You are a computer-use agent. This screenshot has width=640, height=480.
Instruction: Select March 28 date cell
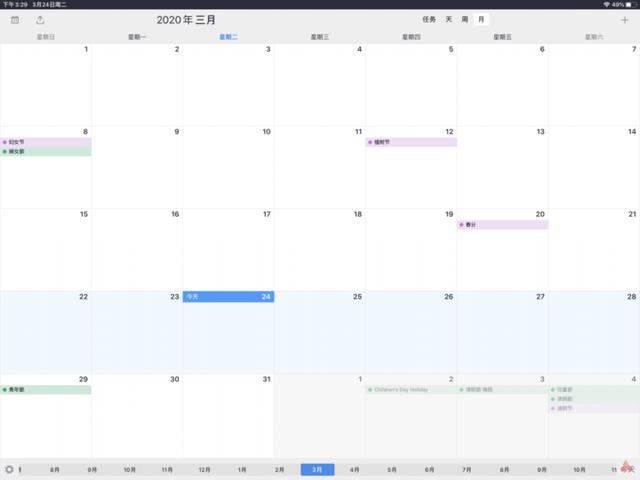coord(594,332)
